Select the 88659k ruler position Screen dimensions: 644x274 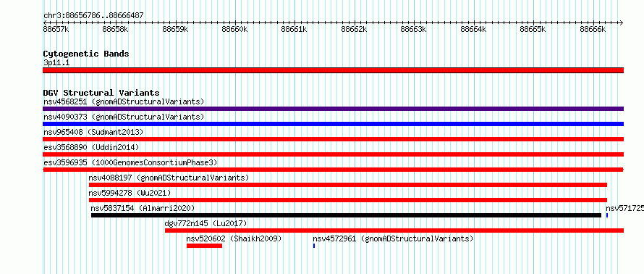pos(175,29)
